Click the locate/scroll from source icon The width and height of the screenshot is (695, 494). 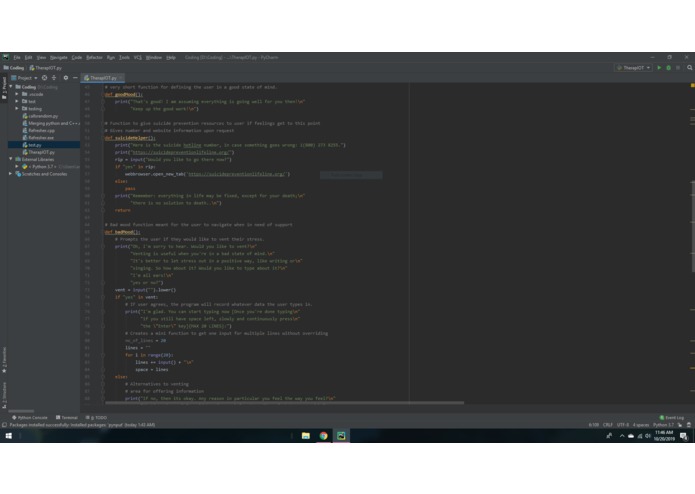[x=44, y=78]
